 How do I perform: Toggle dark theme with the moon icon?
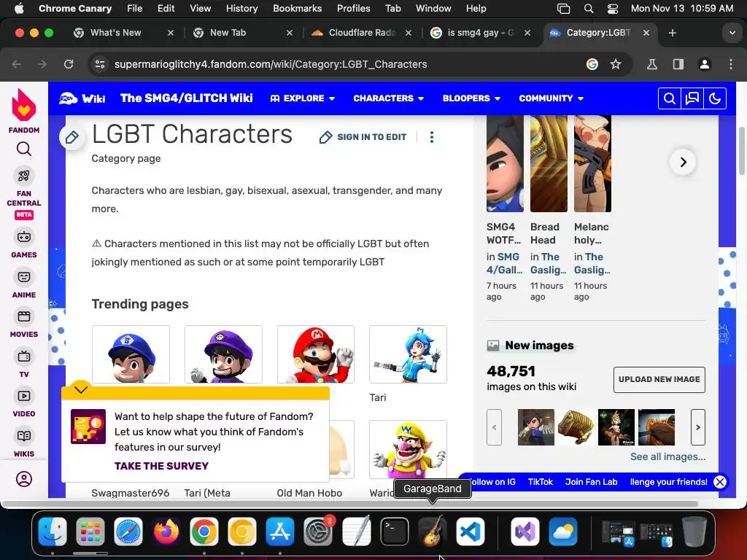715,98
